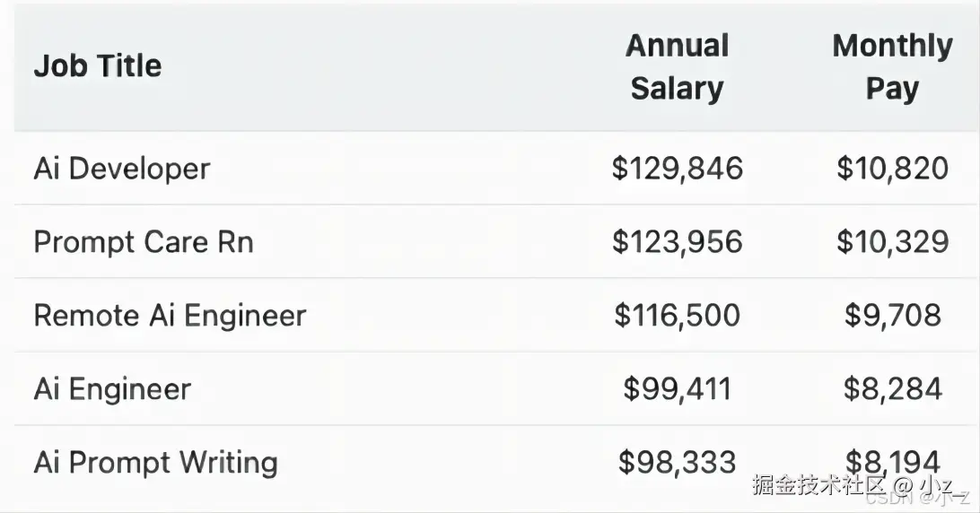Click the Job Title column header
Image resolution: width=980 pixels, height=513 pixels.
(98, 66)
